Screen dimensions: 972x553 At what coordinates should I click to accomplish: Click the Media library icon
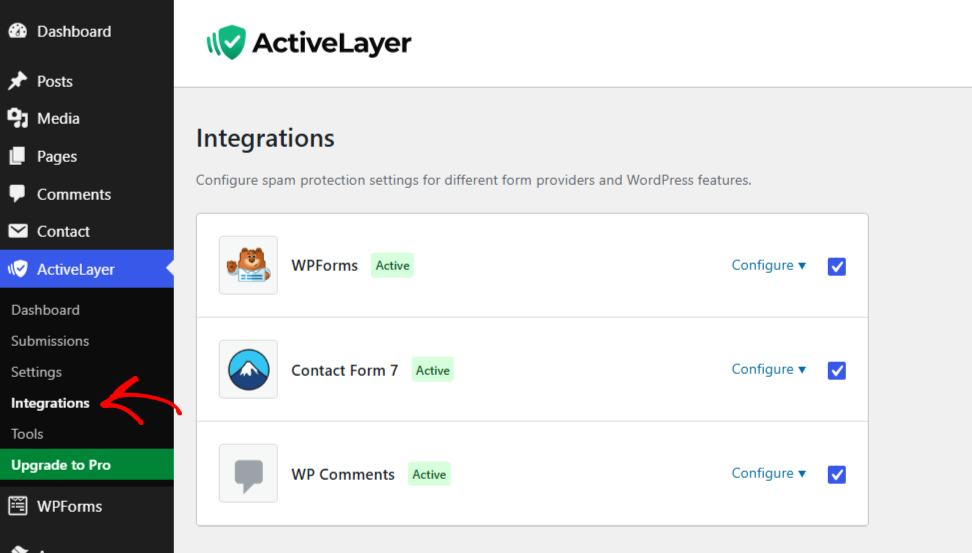coord(18,118)
